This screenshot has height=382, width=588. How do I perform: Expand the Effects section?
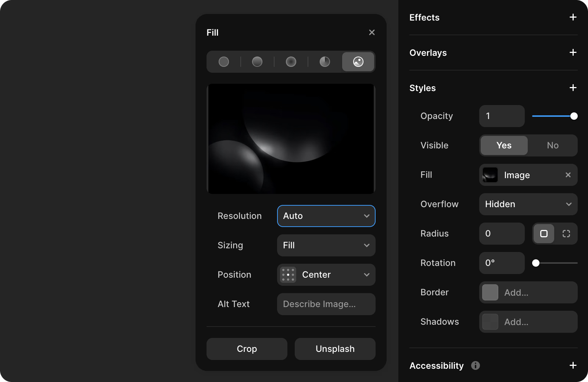573,17
